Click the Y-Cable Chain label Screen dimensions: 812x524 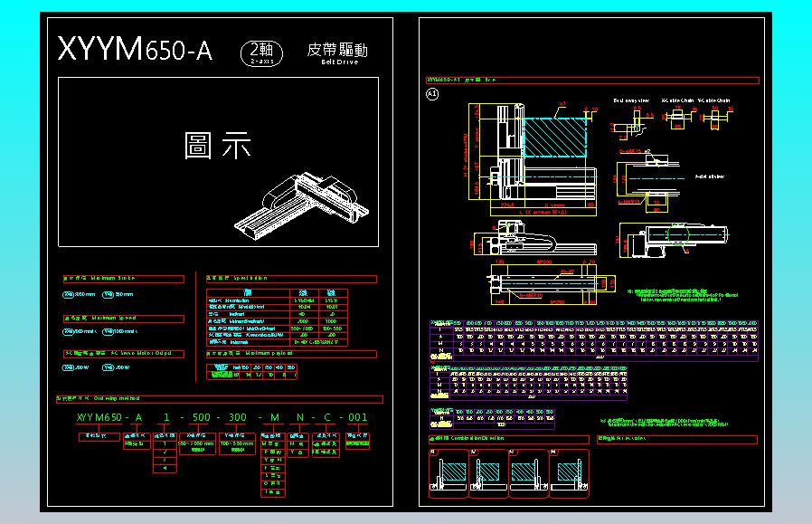713,100
